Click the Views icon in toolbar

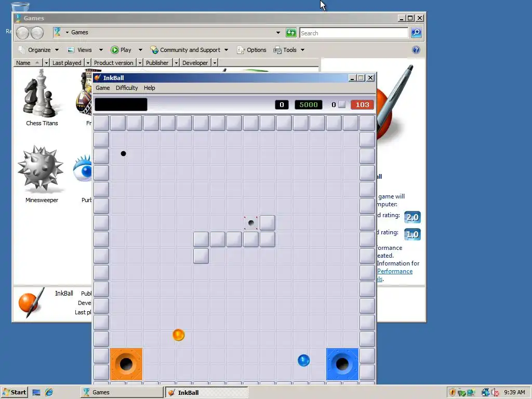tap(71, 50)
